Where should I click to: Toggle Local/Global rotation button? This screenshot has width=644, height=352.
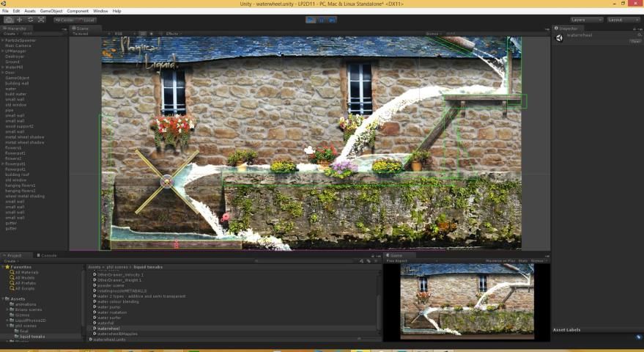[x=86, y=20]
